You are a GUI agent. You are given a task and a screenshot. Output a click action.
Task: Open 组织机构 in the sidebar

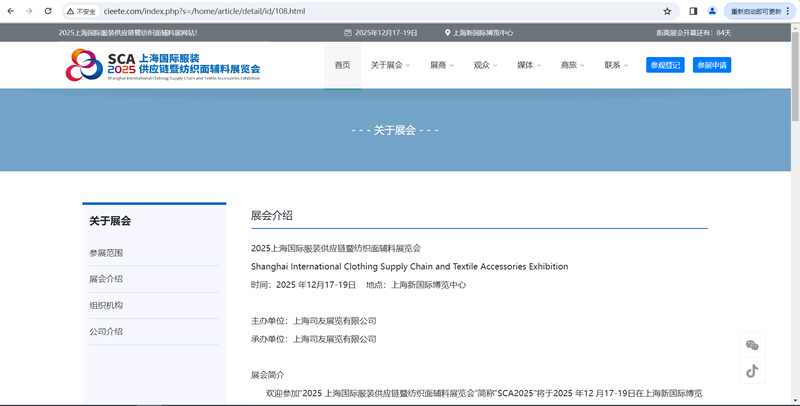(x=106, y=305)
